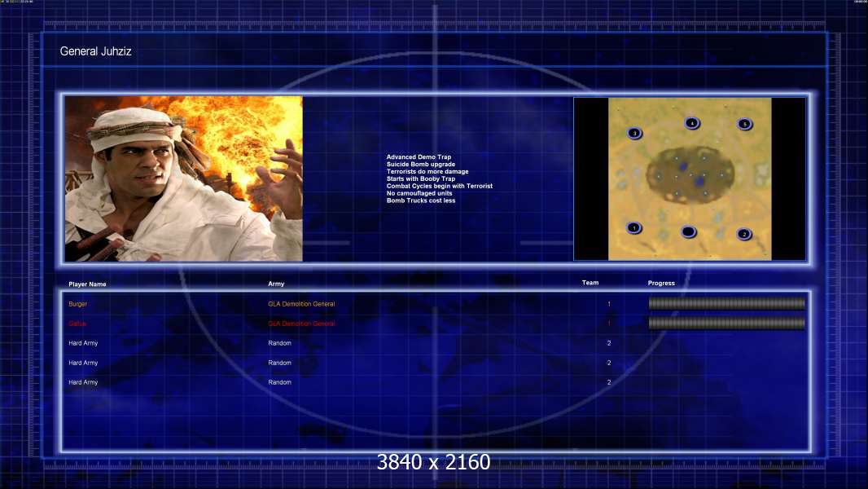This screenshot has height=489, width=868.
Task: Click the Progress column header
Action: coord(661,283)
